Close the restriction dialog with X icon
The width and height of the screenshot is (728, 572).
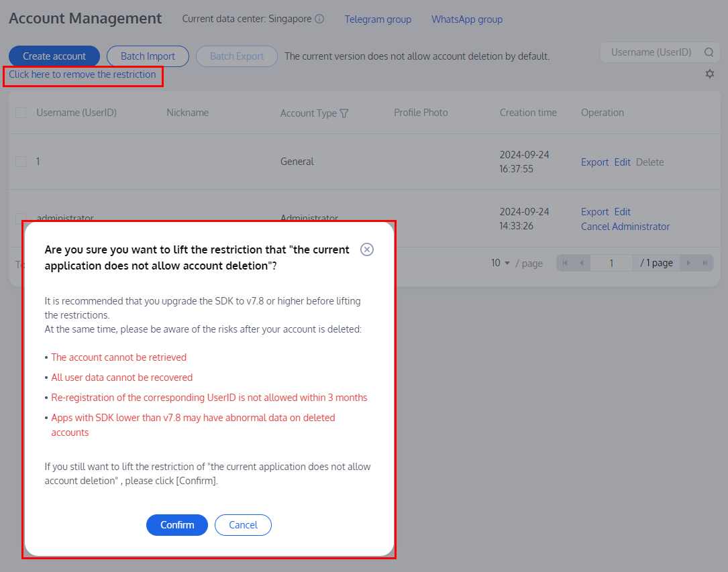point(367,249)
